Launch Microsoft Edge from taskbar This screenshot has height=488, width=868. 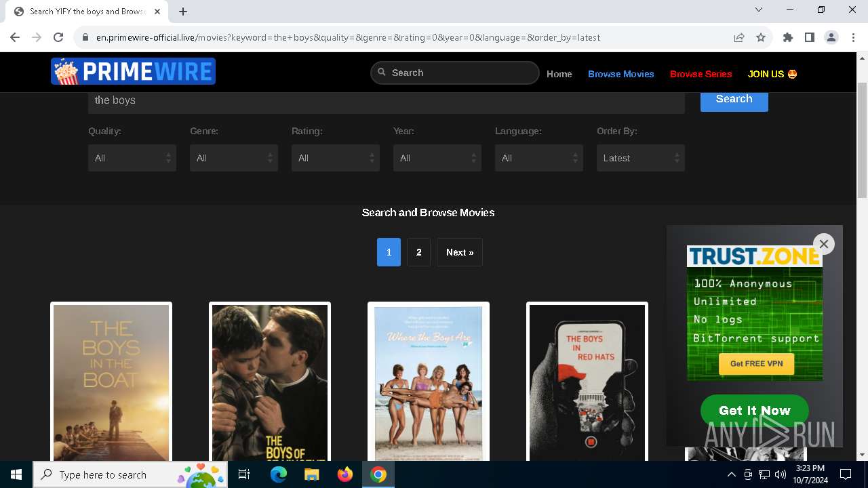[x=279, y=474]
